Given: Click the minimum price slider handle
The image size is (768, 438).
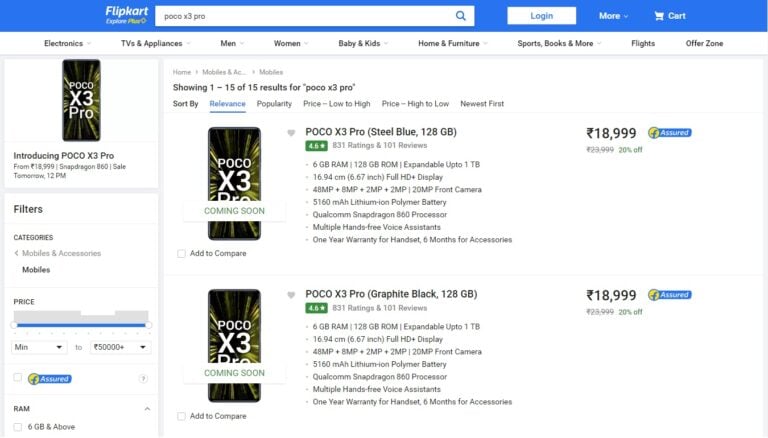Looking at the screenshot, I should coord(14,325).
